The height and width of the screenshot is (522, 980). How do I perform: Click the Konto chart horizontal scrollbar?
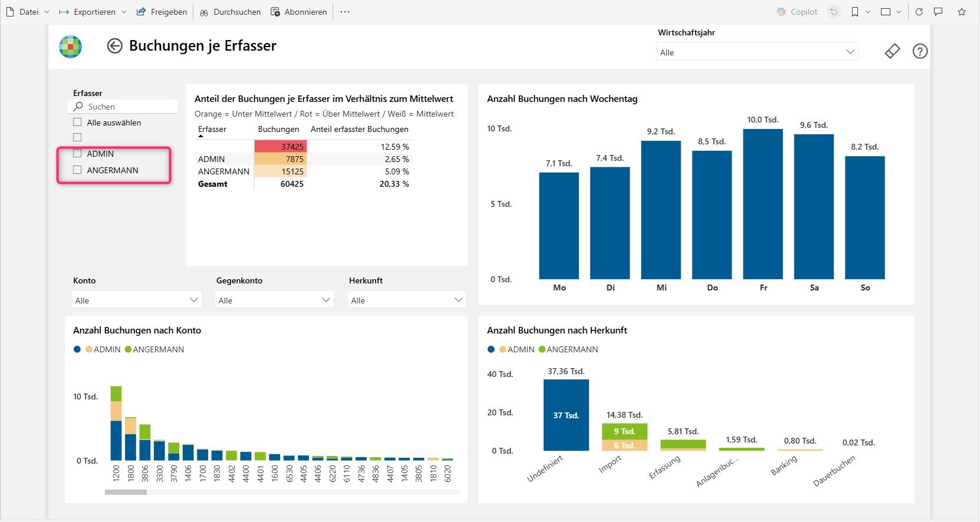point(126,492)
